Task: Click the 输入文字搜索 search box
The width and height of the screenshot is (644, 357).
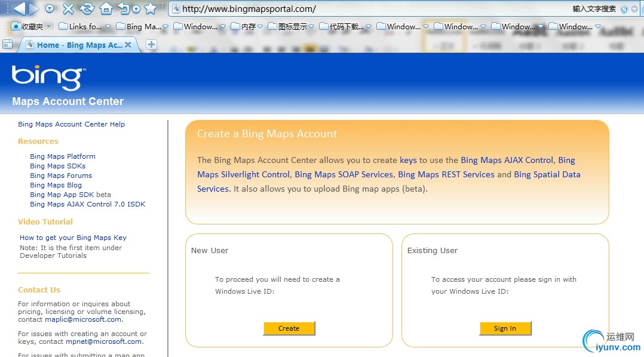Action: point(594,8)
